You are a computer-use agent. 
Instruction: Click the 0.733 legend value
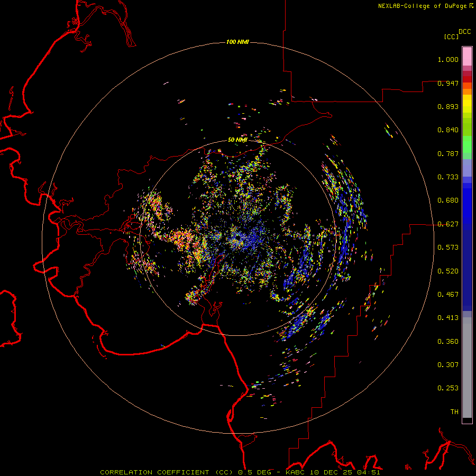tap(448, 177)
